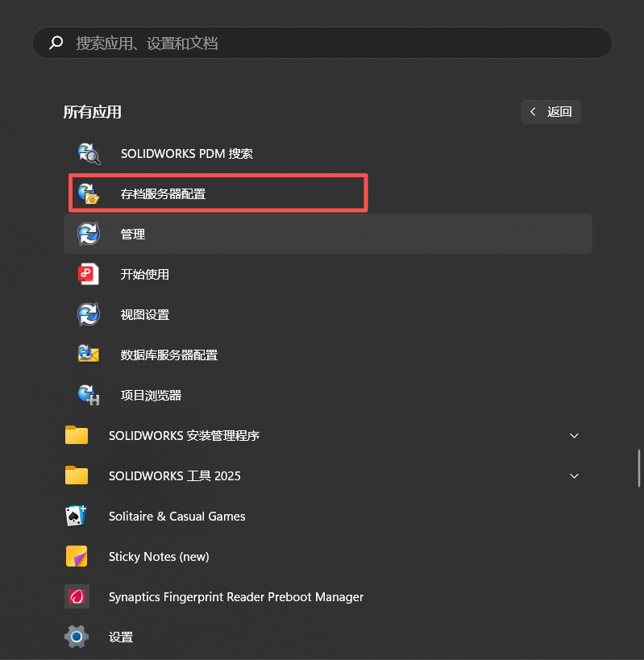Image resolution: width=644 pixels, height=660 pixels.
Task: Open the 开始使用 text label
Action: pos(145,275)
